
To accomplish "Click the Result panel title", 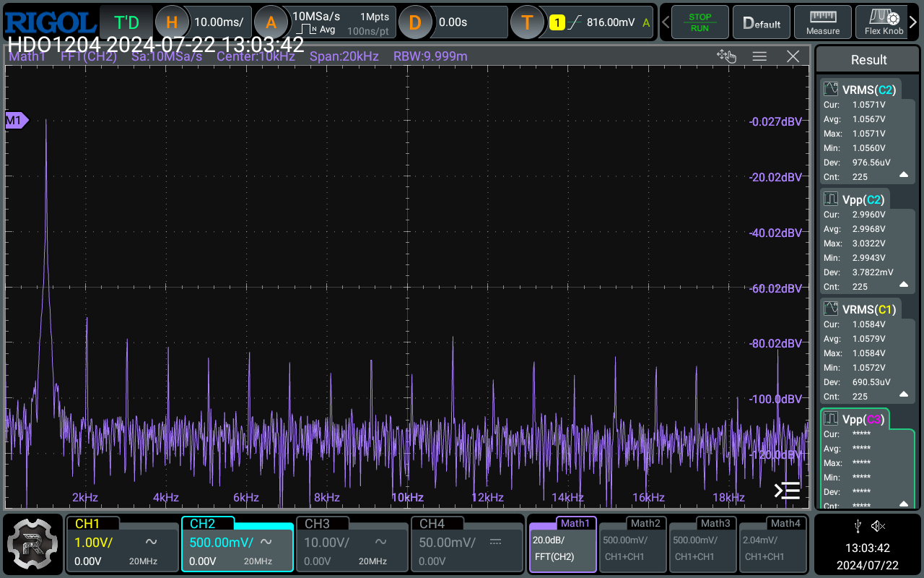I will pos(868,60).
